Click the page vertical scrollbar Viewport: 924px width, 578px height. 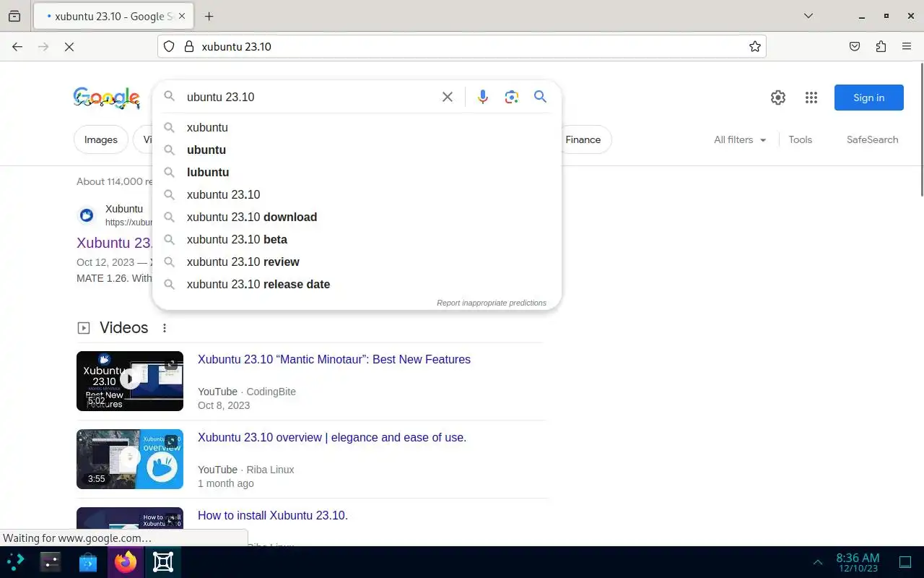(x=920, y=130)
